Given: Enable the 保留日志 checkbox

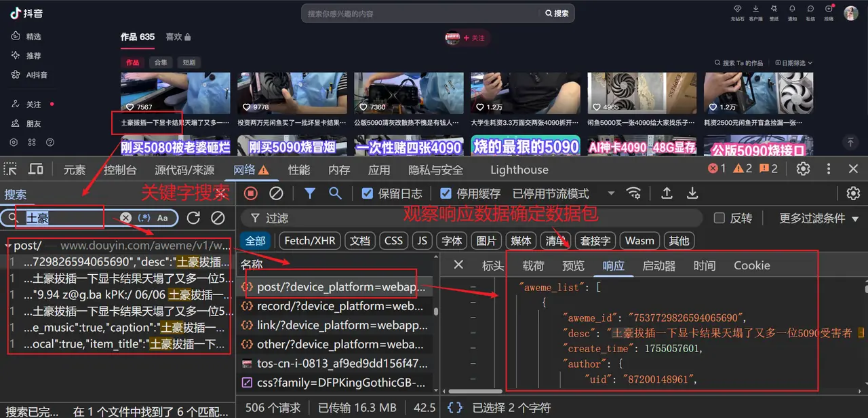Looking at the screenshot, I should coord(368,193).
